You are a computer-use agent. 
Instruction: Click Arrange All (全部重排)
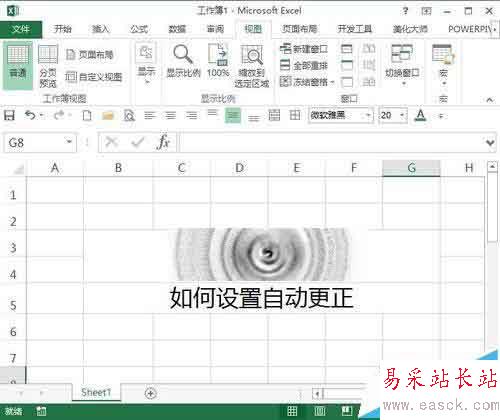coord(304,65)
